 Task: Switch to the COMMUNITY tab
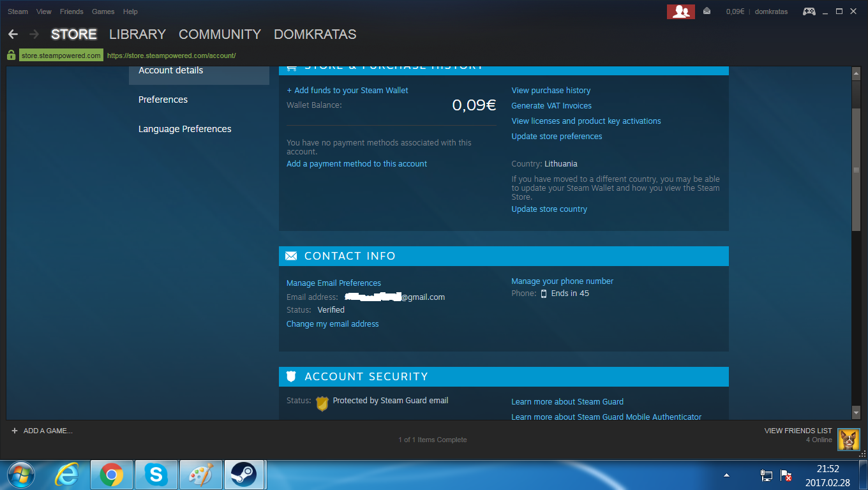coord(220,34)
